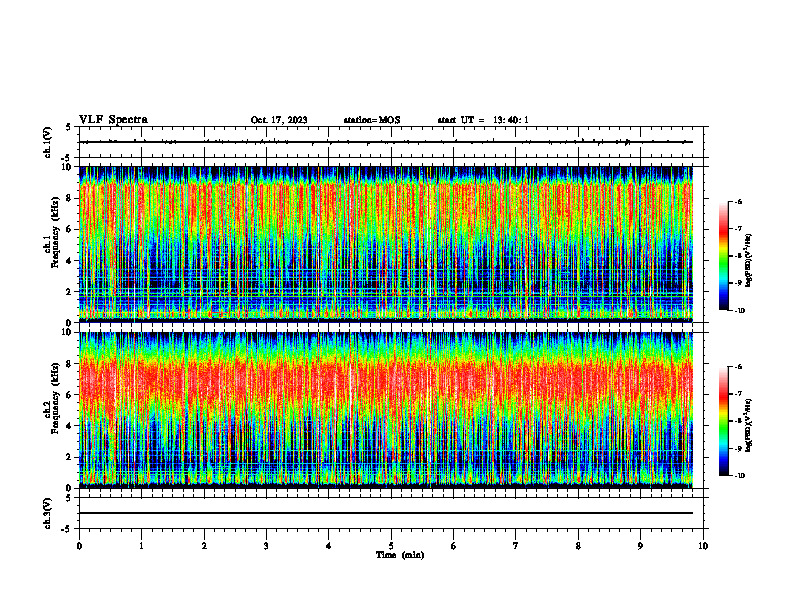Click the "8" kHz tick on ch.1 axis

(x=71, y=198)
